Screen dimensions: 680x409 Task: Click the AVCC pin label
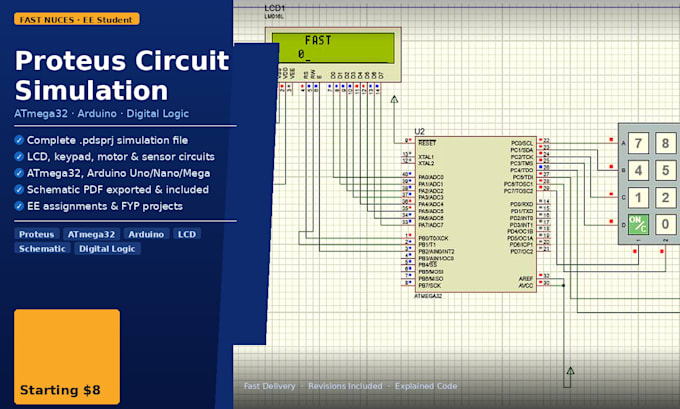526,285
